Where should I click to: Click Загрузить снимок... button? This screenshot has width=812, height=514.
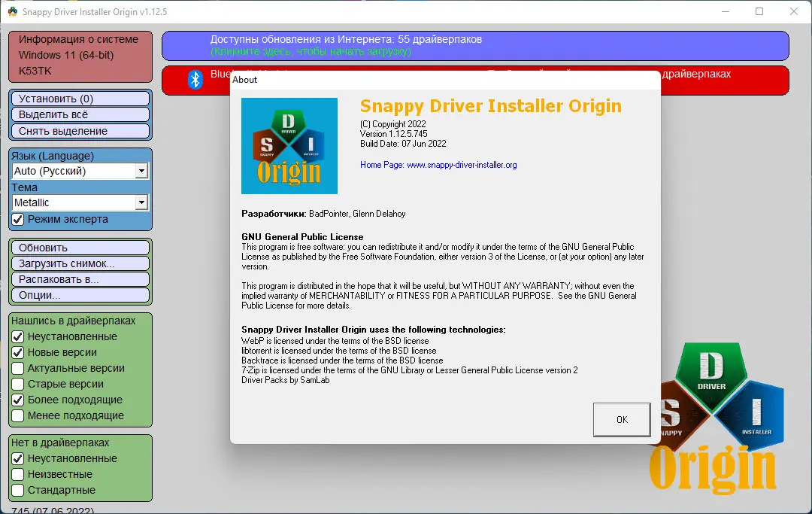pyautogui.click(x=80, y=263)
